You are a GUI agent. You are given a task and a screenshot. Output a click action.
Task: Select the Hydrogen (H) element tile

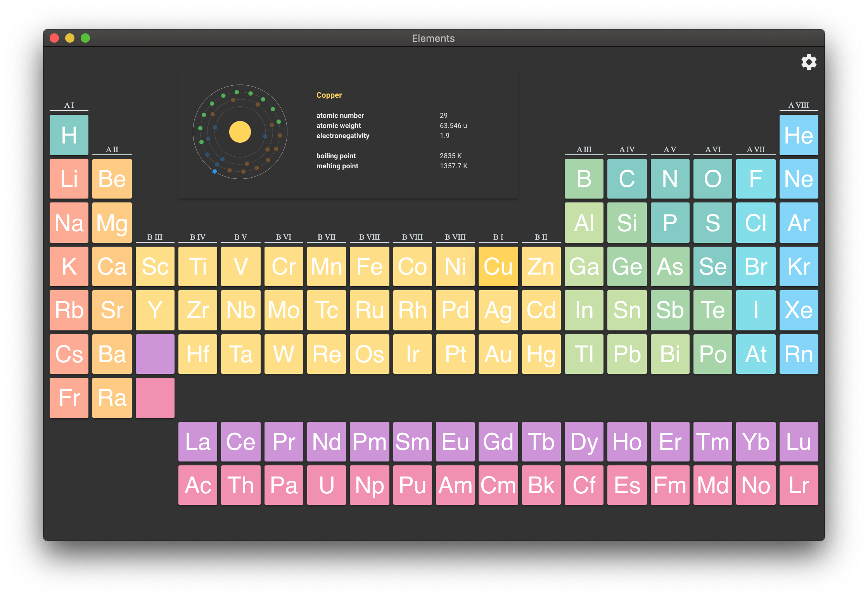click(x=69, y=135)
